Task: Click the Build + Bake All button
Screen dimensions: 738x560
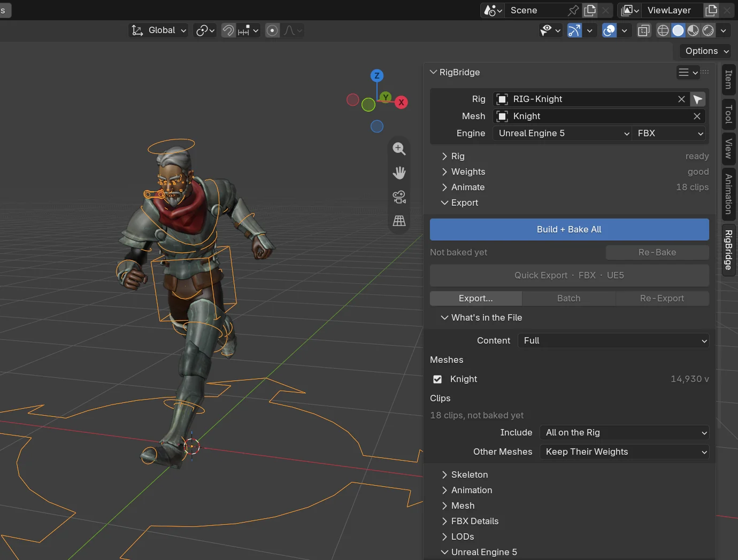Action: point(570,230)
